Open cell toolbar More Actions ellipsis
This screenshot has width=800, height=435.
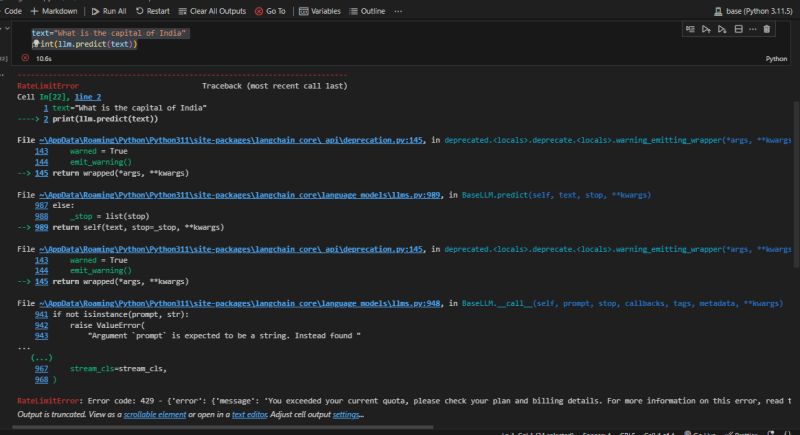(x=753, y=30)
